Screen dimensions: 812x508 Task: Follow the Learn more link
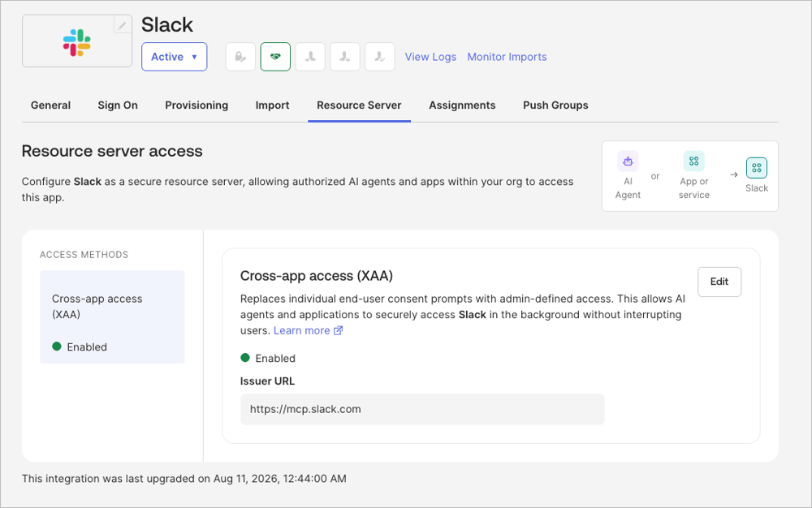click(308, 330)
